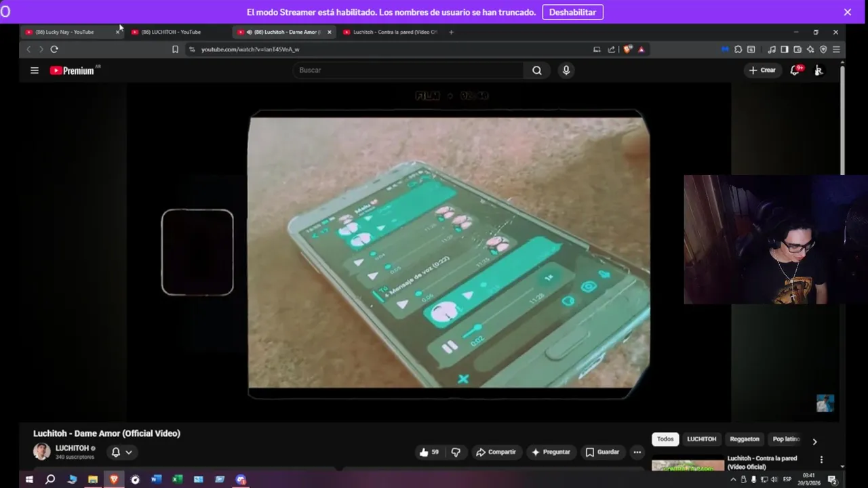
Task: Select the LUCHITOH filter chip
Action: pyautogui.click(x=702, y=439)
